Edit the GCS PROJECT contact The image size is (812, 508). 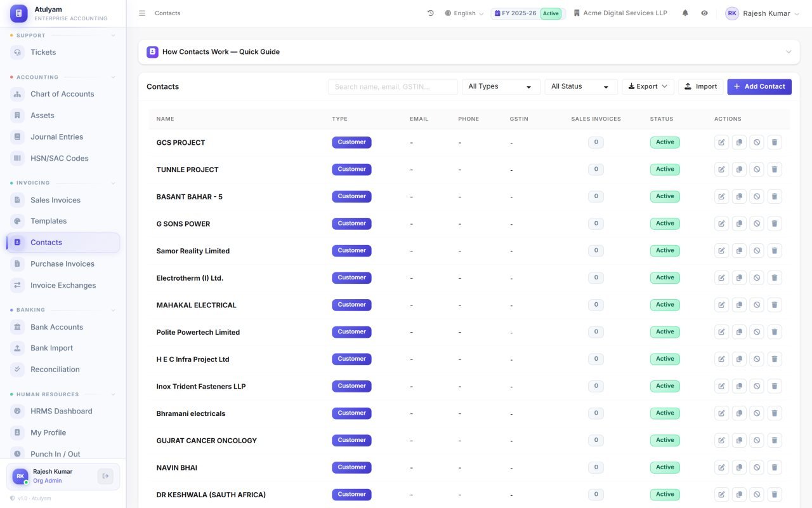point(721,142)
